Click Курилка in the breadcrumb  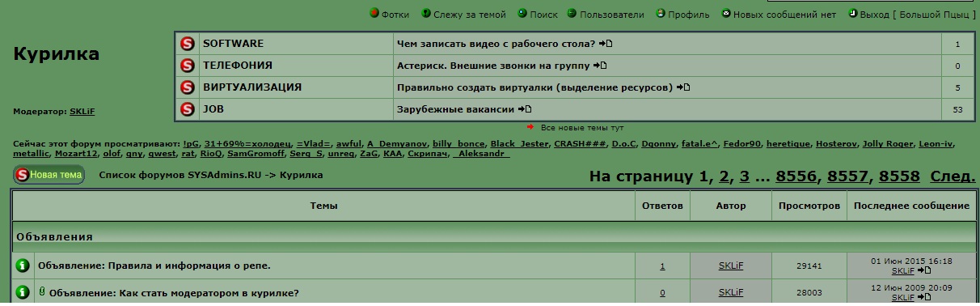click(x=301, y=175)
